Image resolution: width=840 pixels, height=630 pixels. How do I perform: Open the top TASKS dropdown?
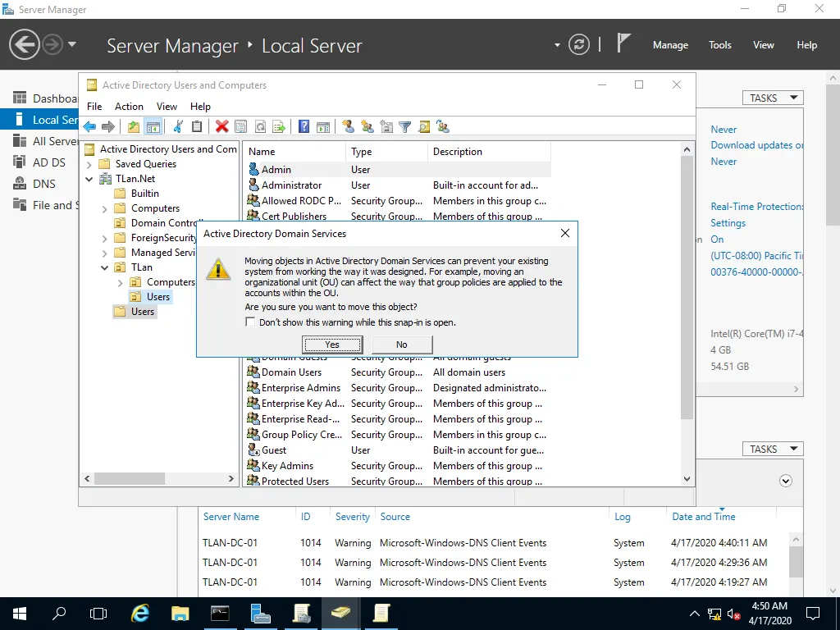point(773,98)
